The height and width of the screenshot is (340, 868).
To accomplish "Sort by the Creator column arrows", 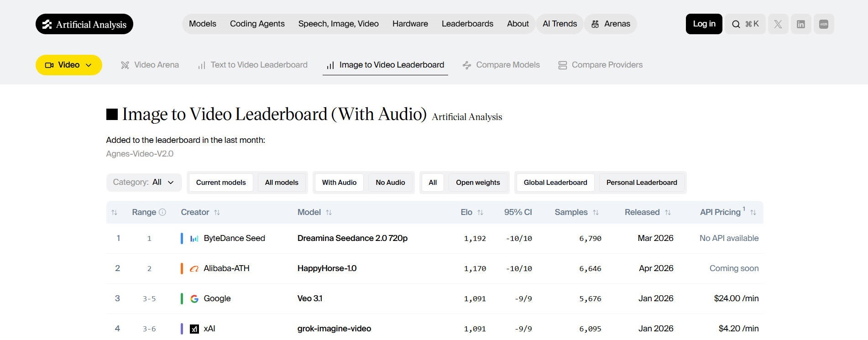I will click(x=217, y=212).
